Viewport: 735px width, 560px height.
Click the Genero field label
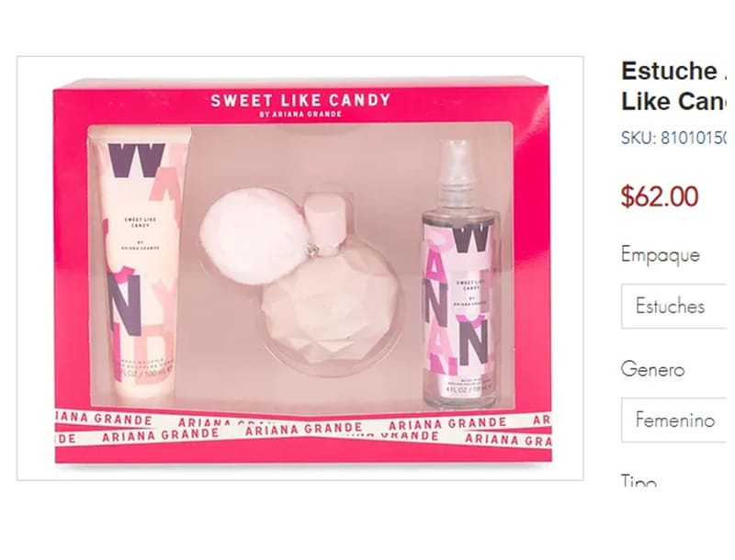coord(652,369)
